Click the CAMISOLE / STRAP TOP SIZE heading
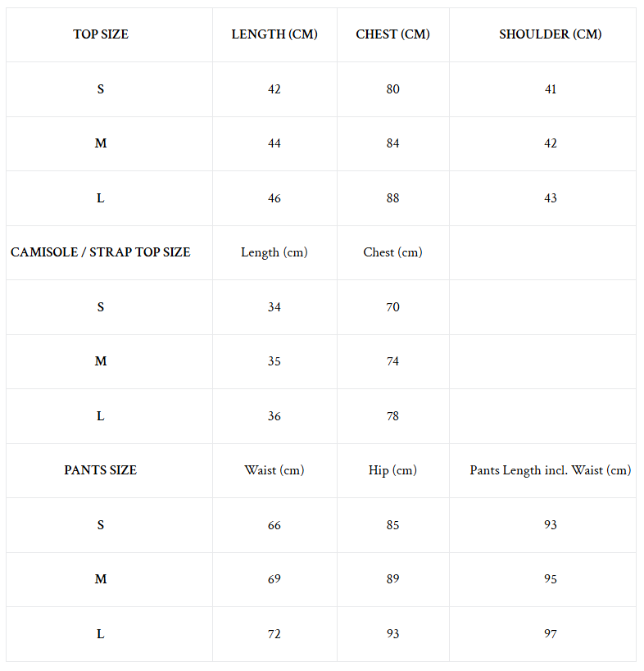The height and width of the screenshot is (671, 644). pos(101,252)
